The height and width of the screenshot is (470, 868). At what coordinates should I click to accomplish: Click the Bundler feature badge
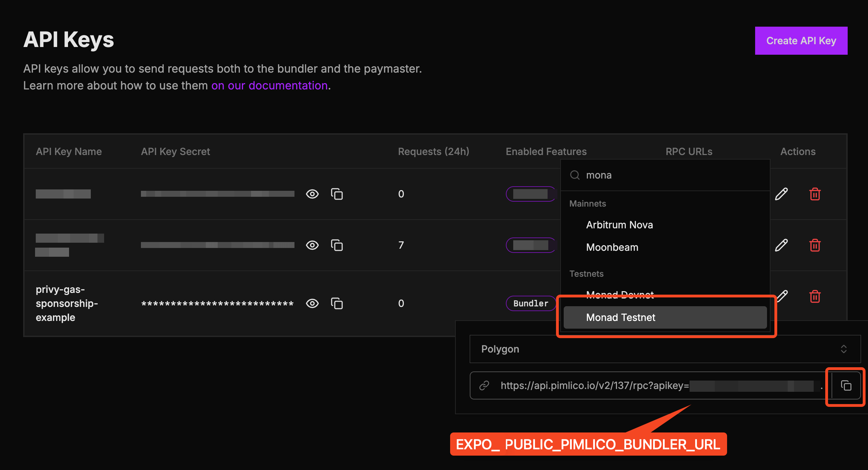530,303
